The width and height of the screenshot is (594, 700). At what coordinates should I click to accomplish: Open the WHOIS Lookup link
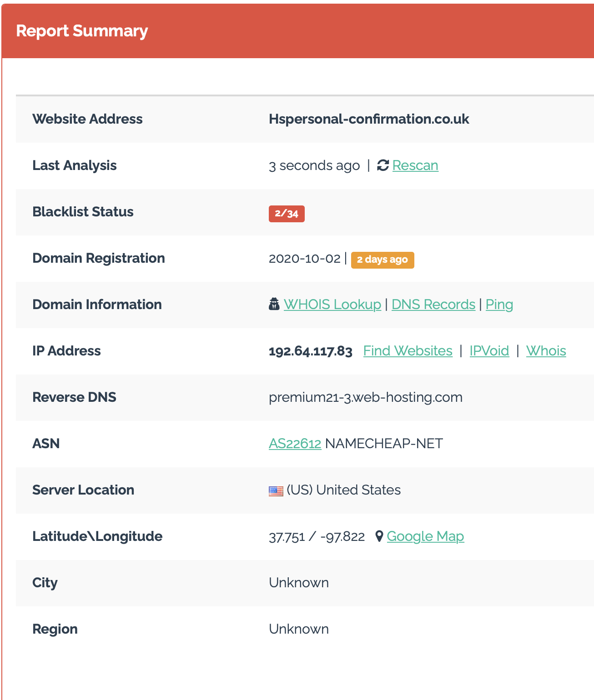coord(332,305)
